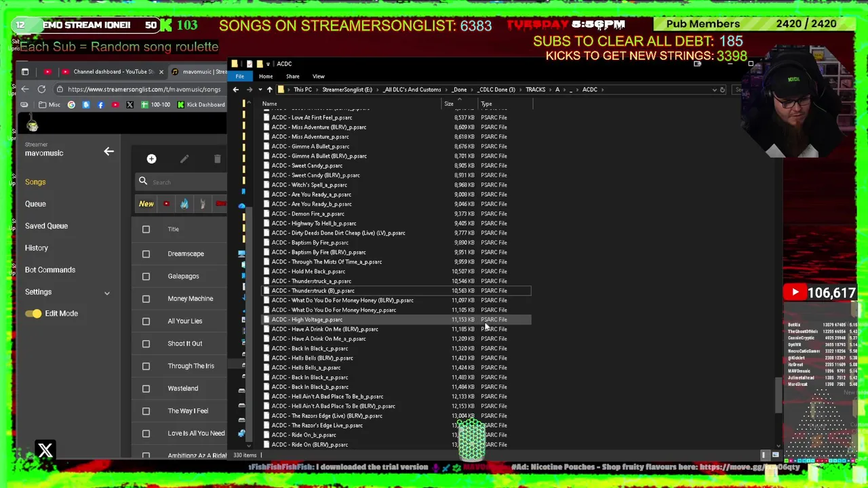This screenshot has height=488, width=868.
Task: Select file ACDC - Thunderstruck (B)_p.psarc
Action: pyautogui.click(x=397, y=290)
